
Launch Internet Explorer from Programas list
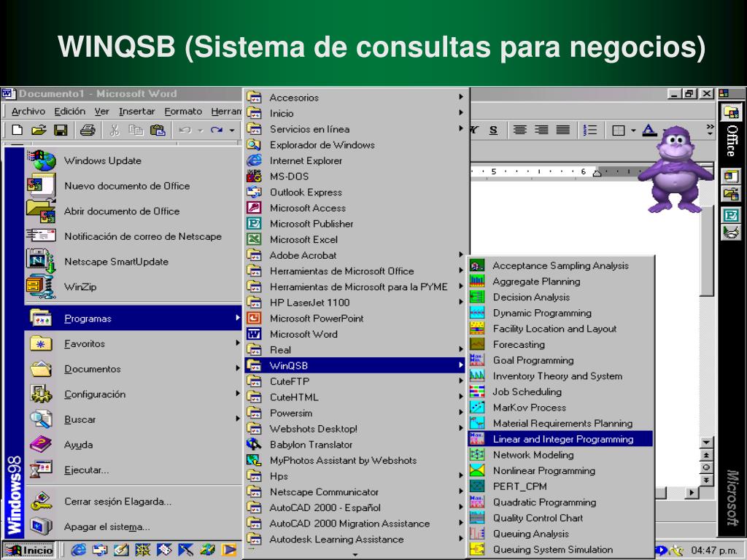355,160
